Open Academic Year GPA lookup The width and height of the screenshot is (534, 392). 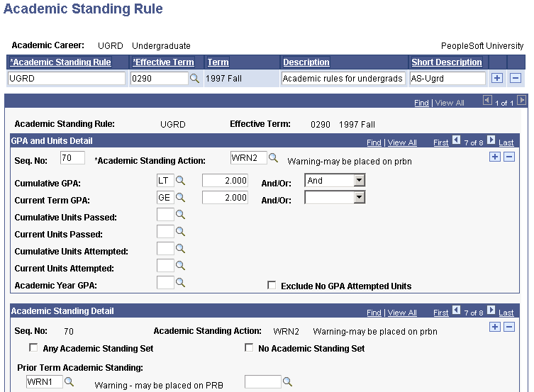180,282
